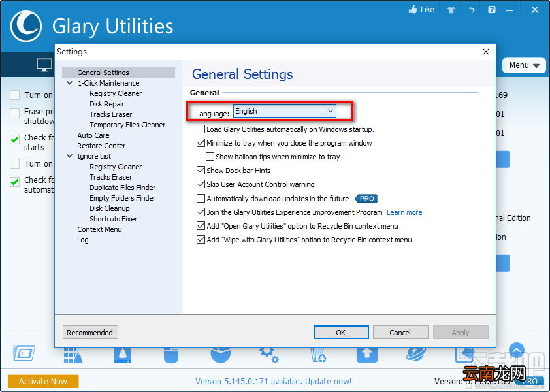The width and height of the screenshot is (550, 392).
Task: Toggle Add "Open Glary Utilities" context menu option
Action: tap(201, 225)
